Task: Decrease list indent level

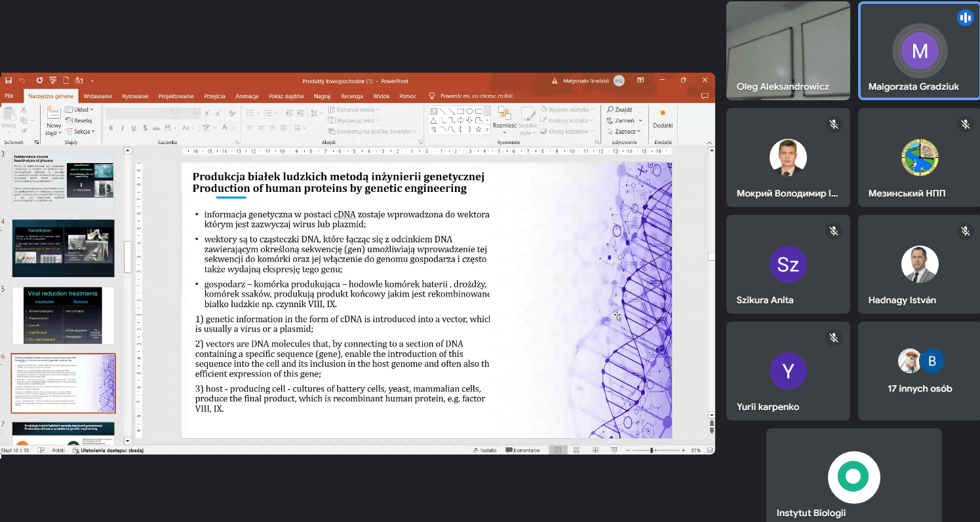Action: [x=289, y=113]
